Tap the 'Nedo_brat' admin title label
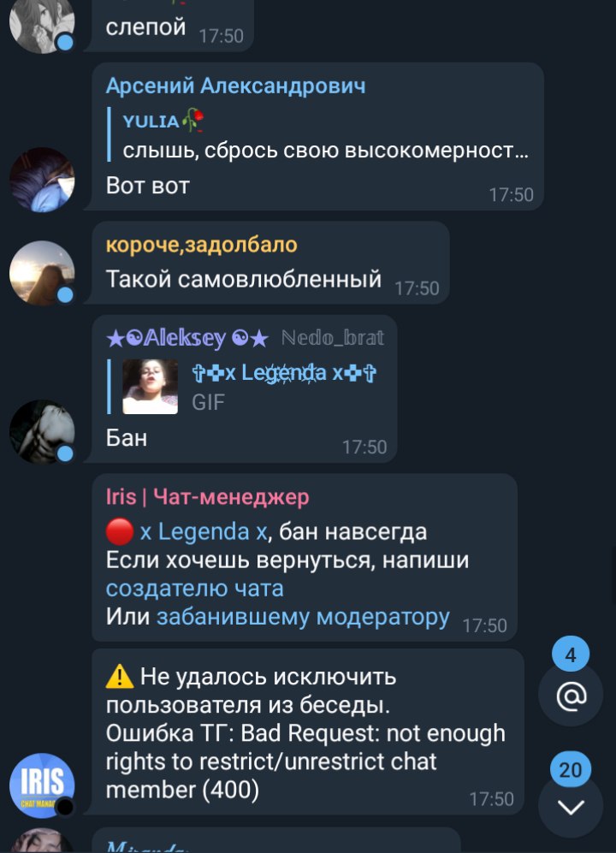Screen dimensions: 616x853 333,338
